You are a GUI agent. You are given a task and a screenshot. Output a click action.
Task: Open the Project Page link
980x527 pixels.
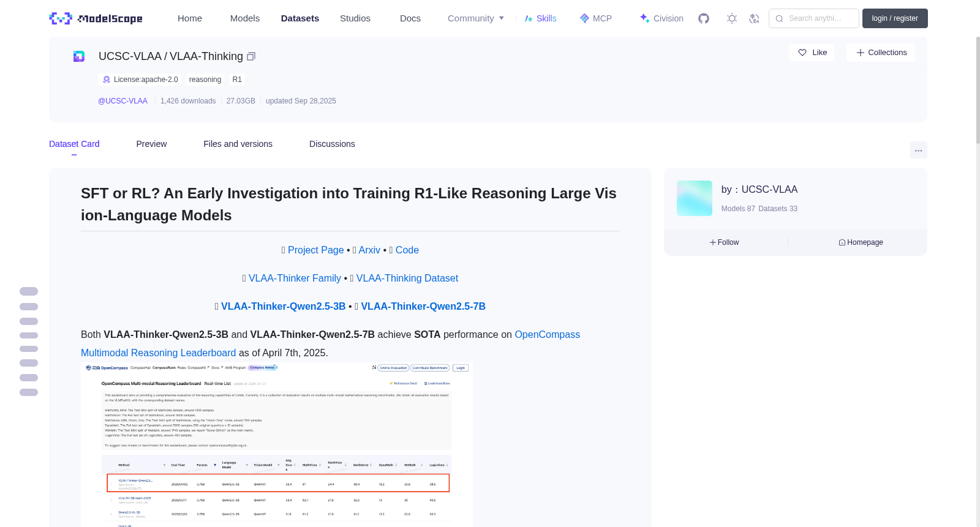316,250
